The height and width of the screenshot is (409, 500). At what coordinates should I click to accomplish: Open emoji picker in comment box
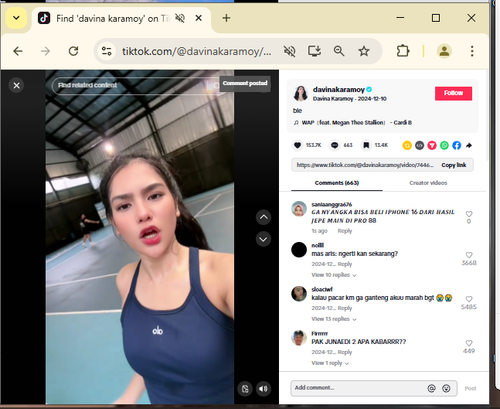[x=446, y=388]
